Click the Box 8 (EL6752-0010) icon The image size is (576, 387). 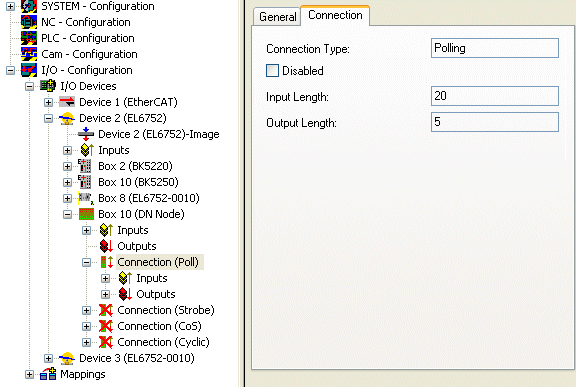pyautogui.click(x=86, y=198)
